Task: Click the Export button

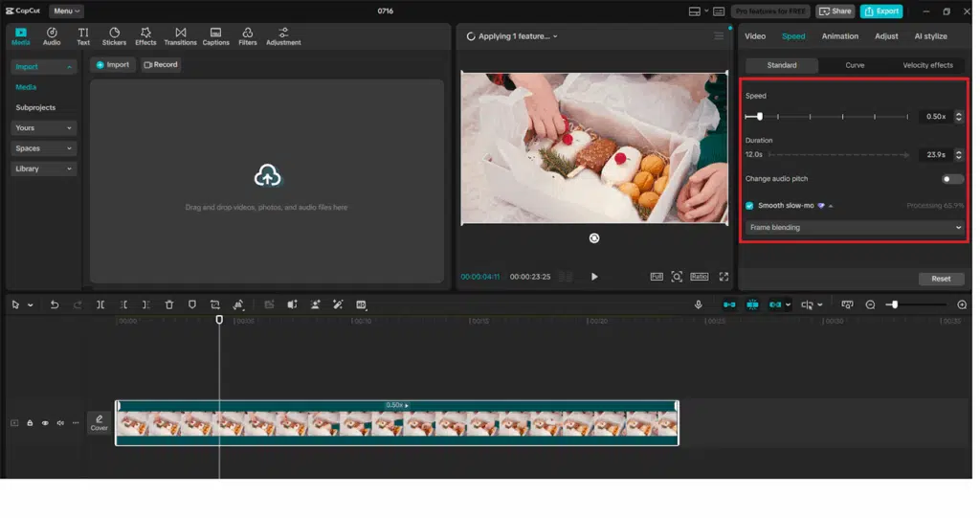Action: coord(881,11)
